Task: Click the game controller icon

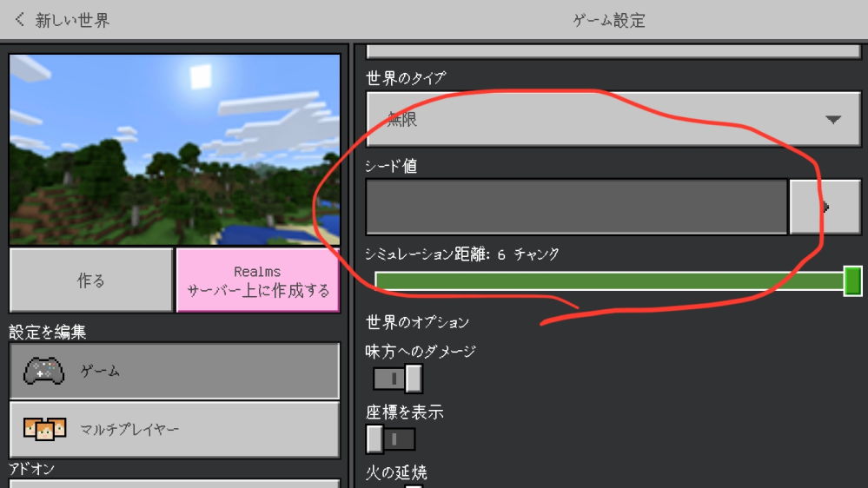Action: pyautogui.click(x=43, y=371)
